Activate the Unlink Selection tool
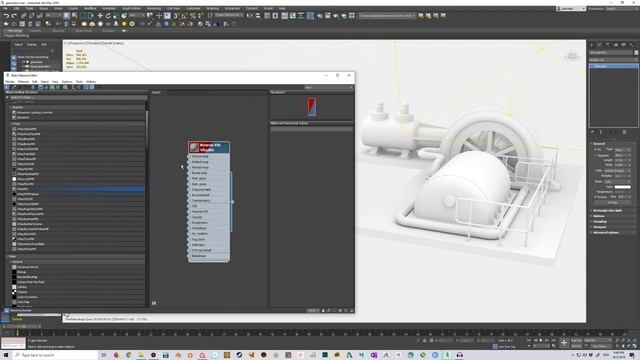 click(x=31, y=16)
